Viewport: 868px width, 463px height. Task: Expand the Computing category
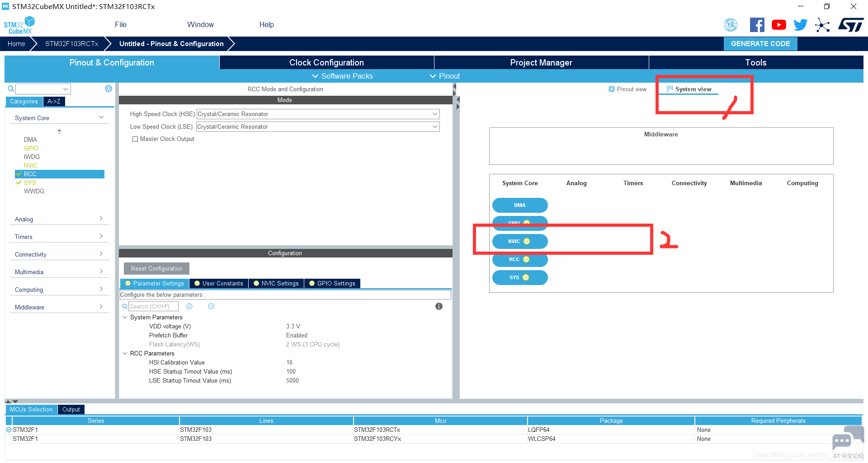59,290
